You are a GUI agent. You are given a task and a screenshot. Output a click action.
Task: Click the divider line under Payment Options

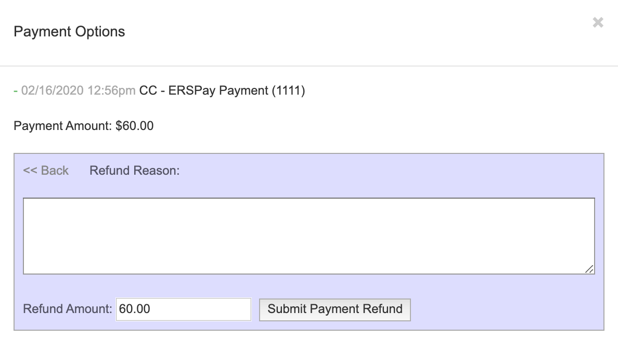309,66
